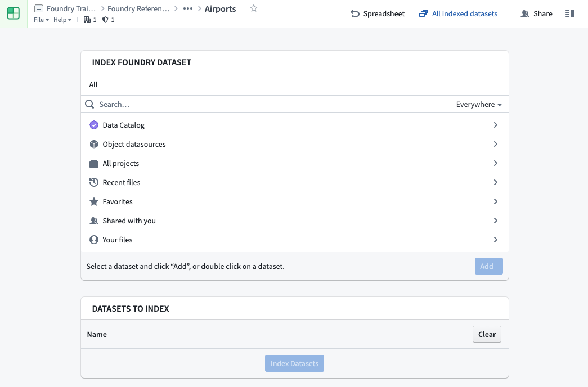Expand Object datasources with its chevron
This screenshot has height=387, width=588.
click(x=495, y=144)
